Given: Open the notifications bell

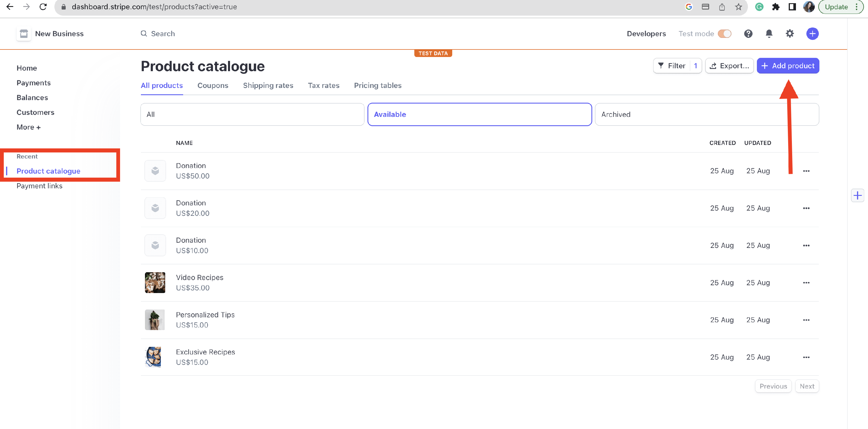Looking at the screenshot, I should pyautogui.click(x=769, y=34).
